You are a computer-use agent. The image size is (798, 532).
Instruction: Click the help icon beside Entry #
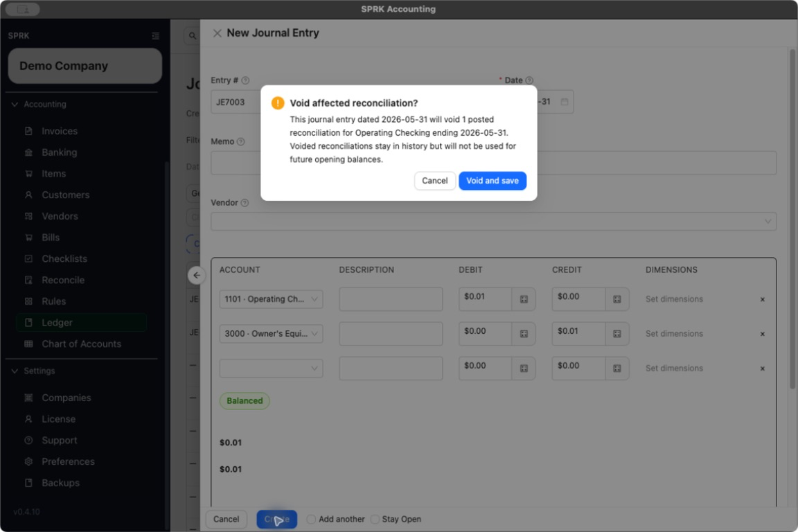(245, 80)
